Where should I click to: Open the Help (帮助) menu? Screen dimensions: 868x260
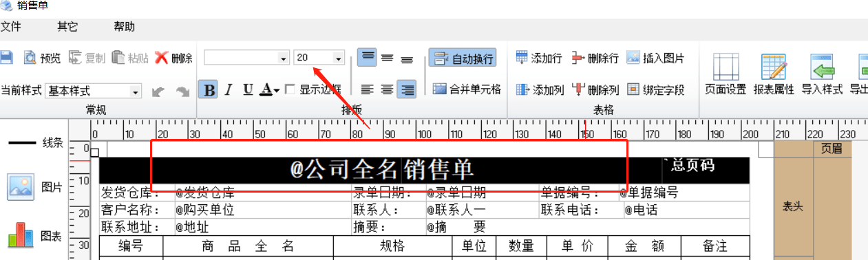125,27
